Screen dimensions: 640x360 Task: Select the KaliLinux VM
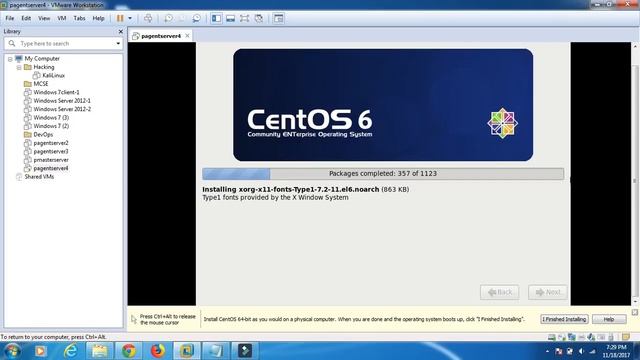(x=53, y=76)
